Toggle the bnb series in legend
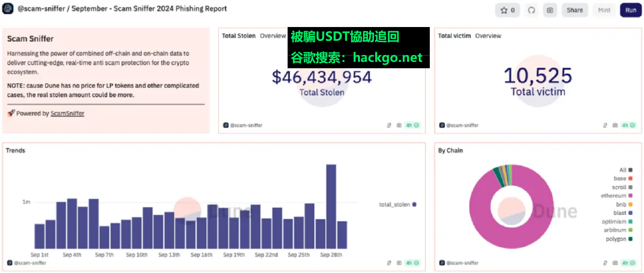The width and height of the screenshot is (644, 273). tap(624, 205)
